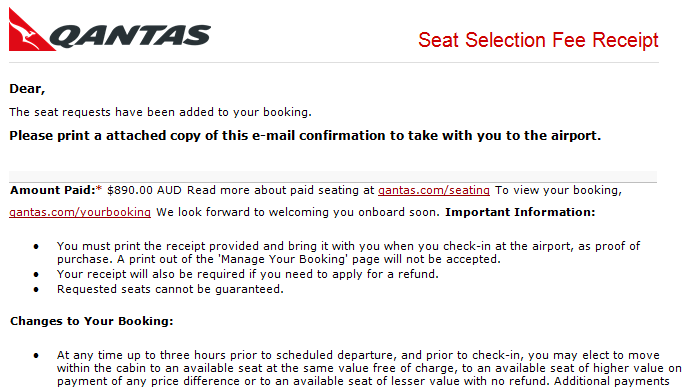
Task: Click the bullet beside 'Requested seats cannot be guaranteed'
Action: pyautogui.click(x=36, y=290)
